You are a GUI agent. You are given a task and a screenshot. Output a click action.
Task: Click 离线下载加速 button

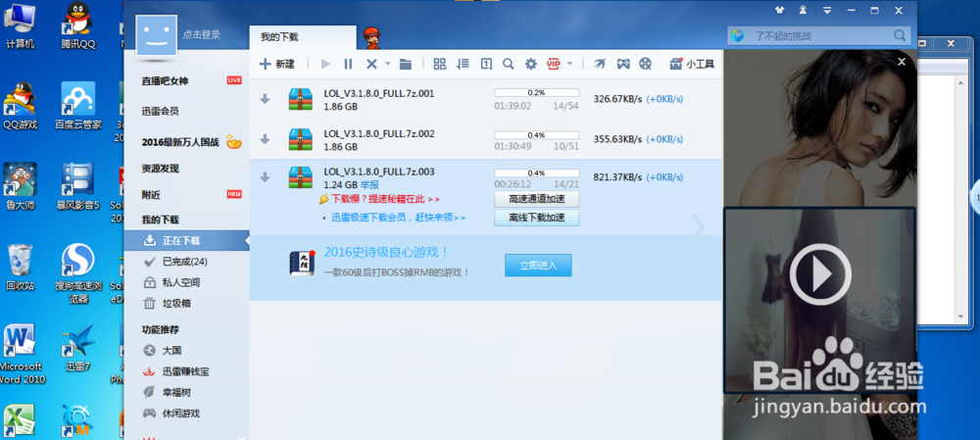(536, 218)
